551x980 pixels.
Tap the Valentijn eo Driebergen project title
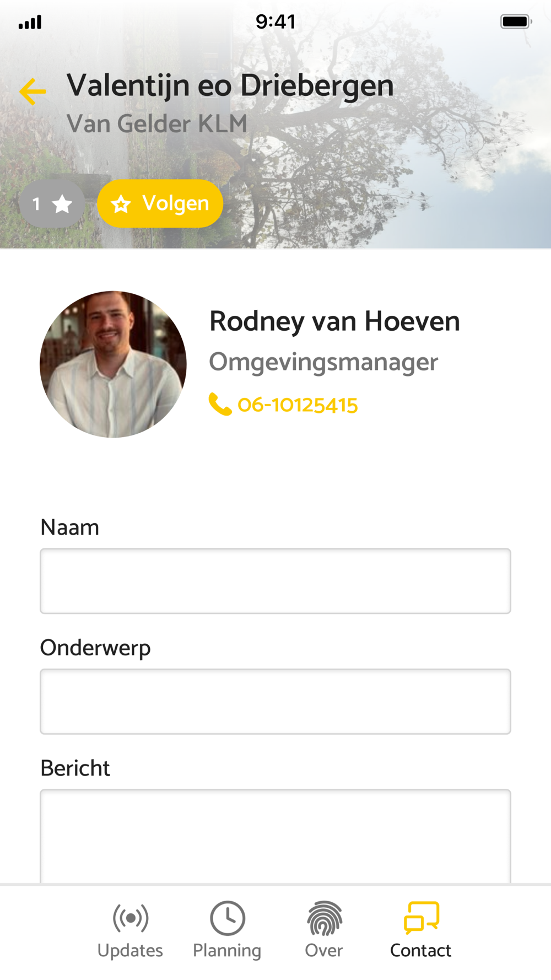coord(230,86)
